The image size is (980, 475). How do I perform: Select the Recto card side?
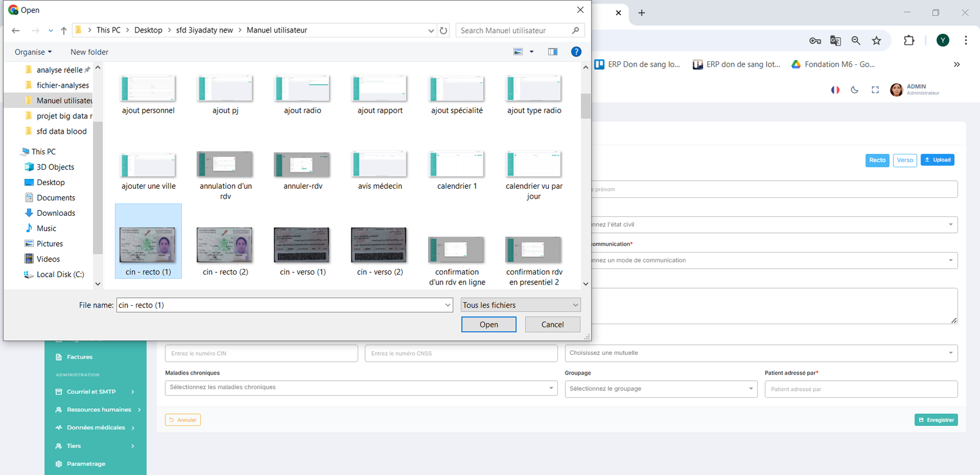[877, 160]
